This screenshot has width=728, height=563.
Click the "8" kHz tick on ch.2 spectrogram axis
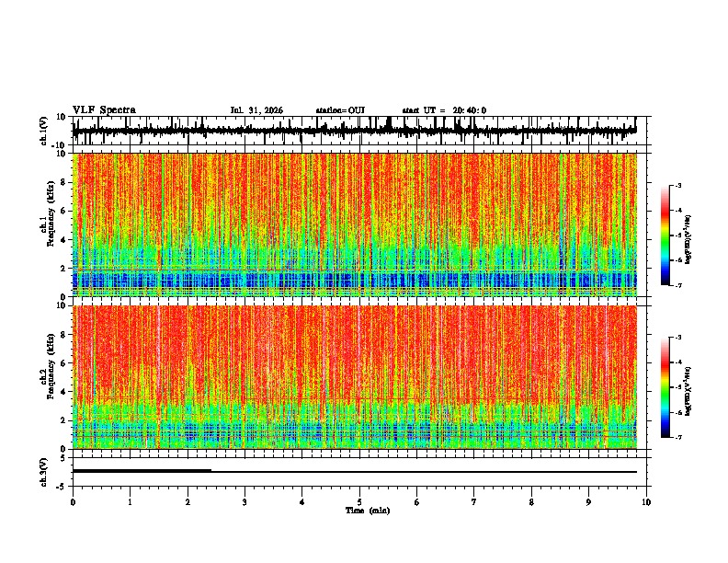pos(64,334)
